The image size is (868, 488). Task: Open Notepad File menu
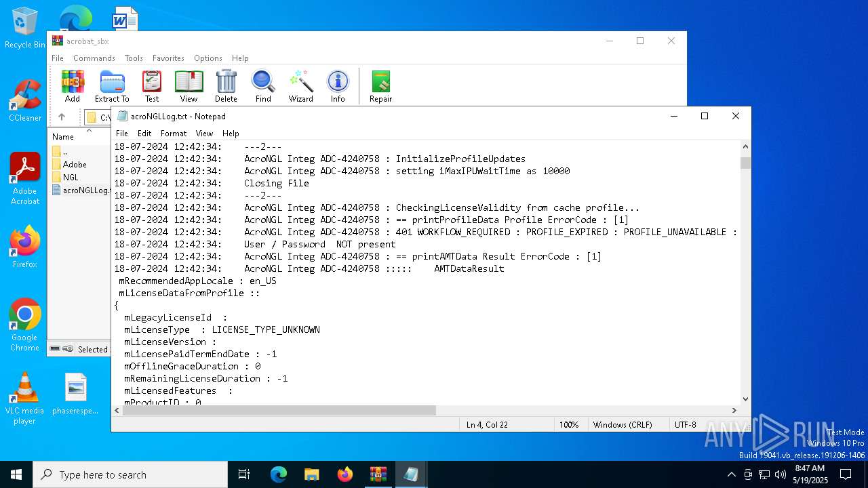121,134
